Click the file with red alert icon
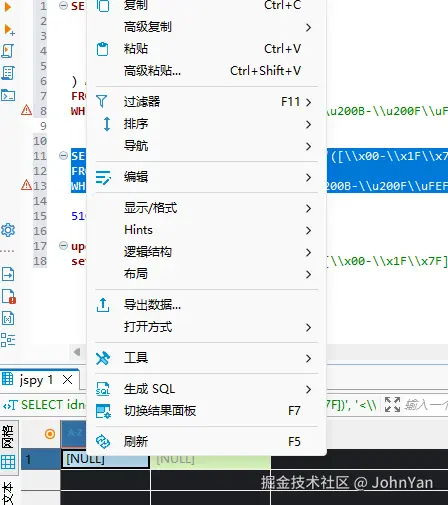Screen dimensions: 448x505 click(9, 296)
